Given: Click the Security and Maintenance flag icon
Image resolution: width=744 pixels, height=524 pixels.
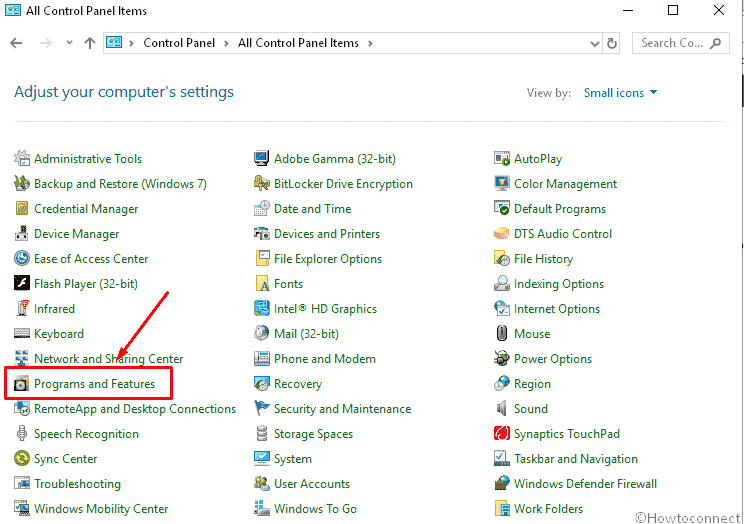Looking at the screenshot, I should point(261,408).
